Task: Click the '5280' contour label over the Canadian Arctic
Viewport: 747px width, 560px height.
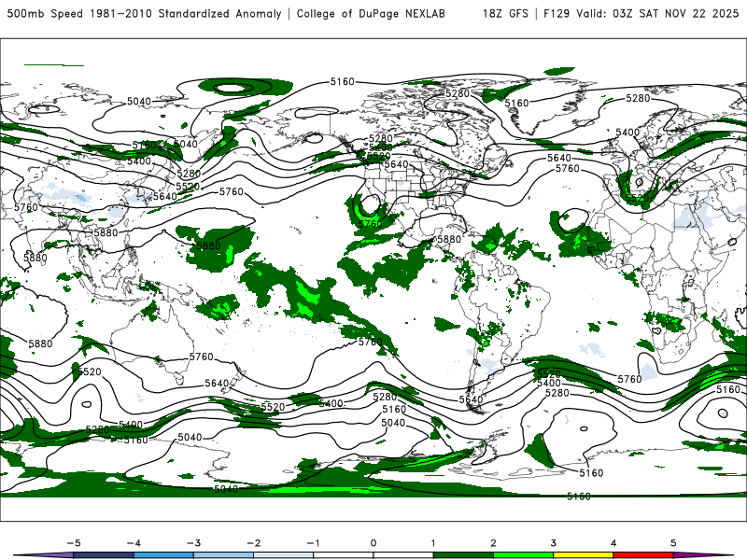Action: click(458, 94)
